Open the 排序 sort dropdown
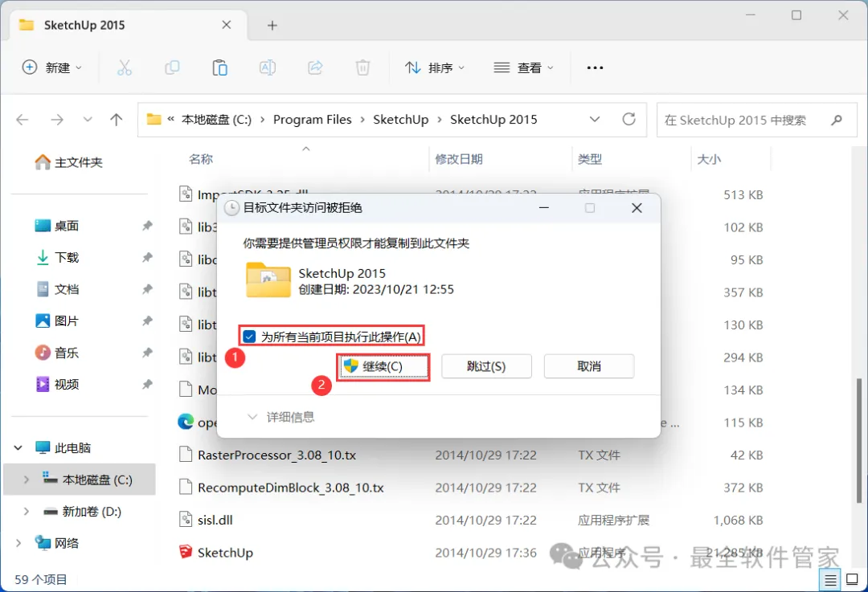 tap(435, 67)
